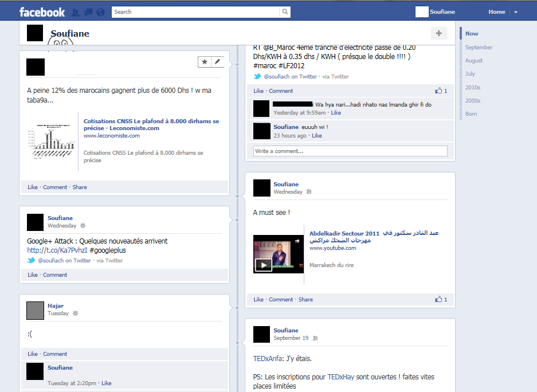Open the notifications globe icon
The height and width of the screenshot is (392, 537).
(101, 12)
